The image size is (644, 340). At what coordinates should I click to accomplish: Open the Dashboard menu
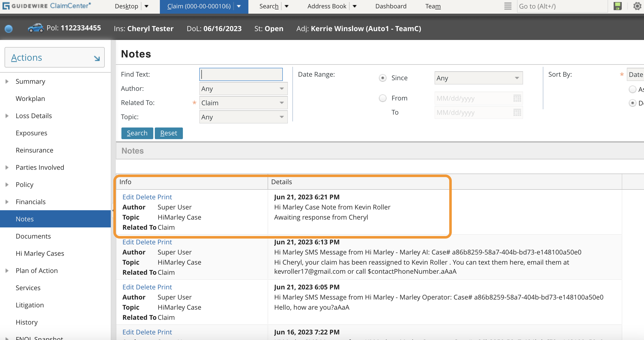[x=391, y=6]
